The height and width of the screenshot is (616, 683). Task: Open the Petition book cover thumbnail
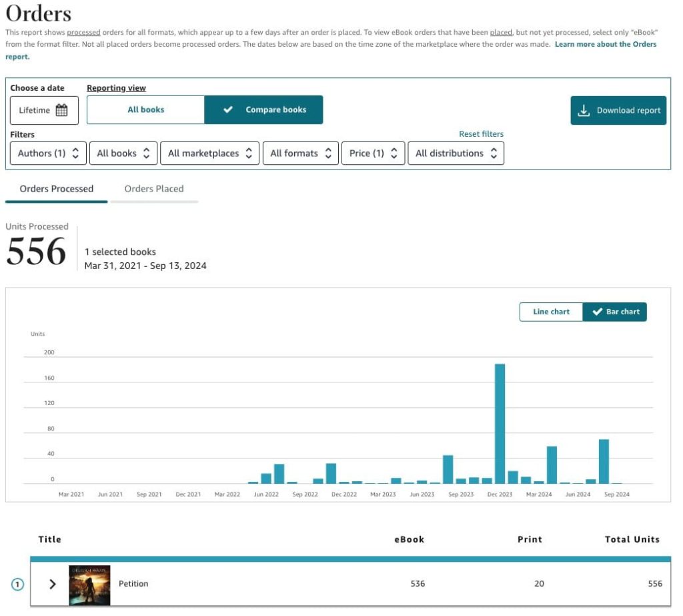[x=90, y=583]
